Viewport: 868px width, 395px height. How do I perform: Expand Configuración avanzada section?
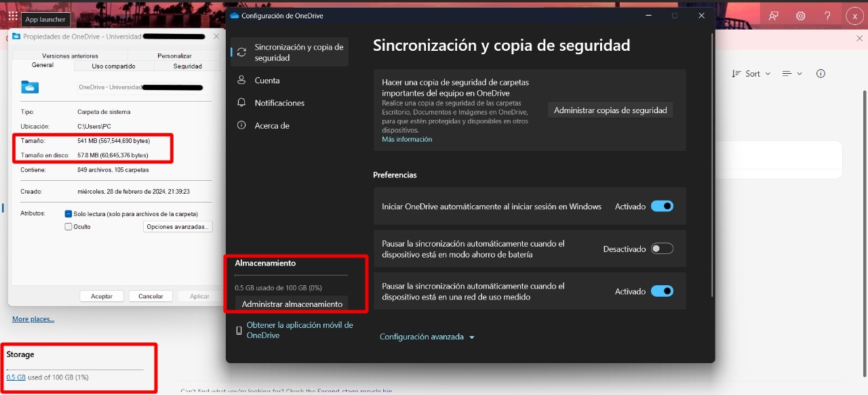(427, 337)
